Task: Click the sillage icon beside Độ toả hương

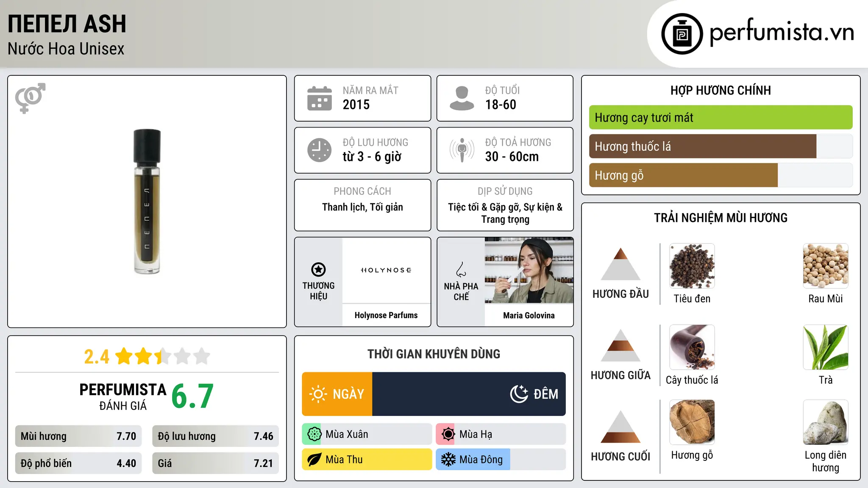Action: 462,150
